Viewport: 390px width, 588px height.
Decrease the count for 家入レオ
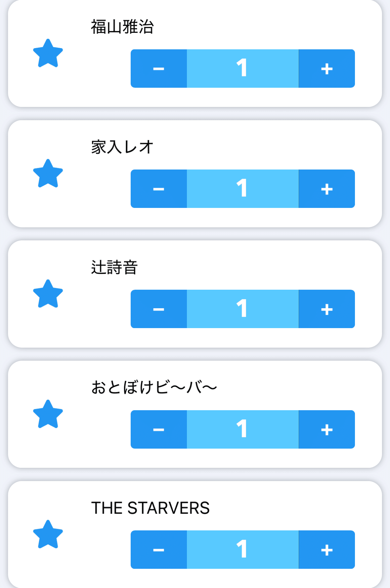(159, 189)
